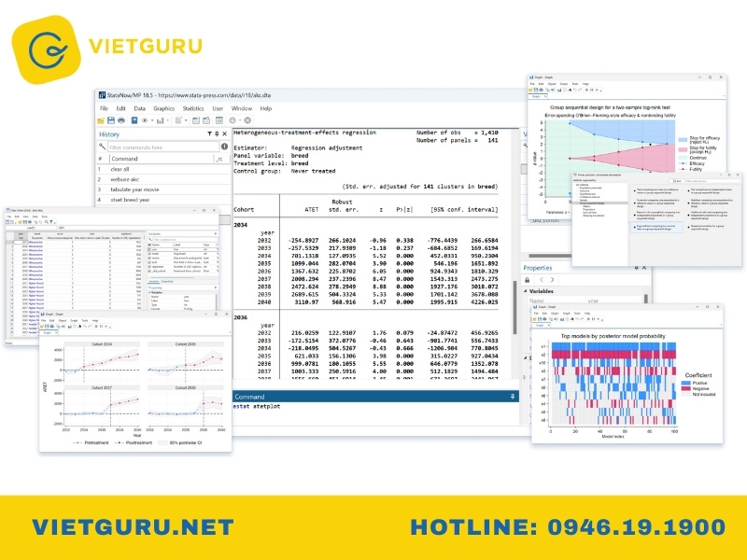
Task: Click 'Negative' legend swatch in posterior graph
Action: tap(686, 388)
